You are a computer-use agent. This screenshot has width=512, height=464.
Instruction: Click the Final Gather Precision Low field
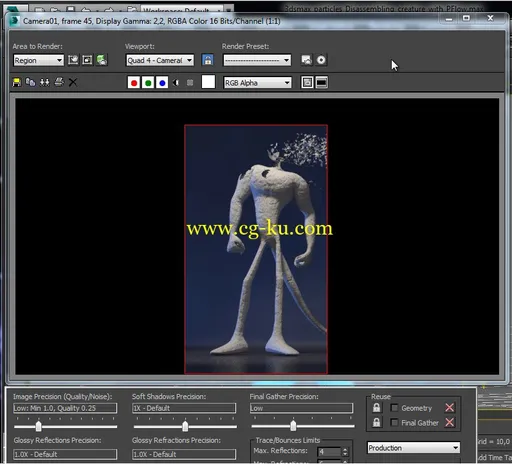tap(302, 408)
